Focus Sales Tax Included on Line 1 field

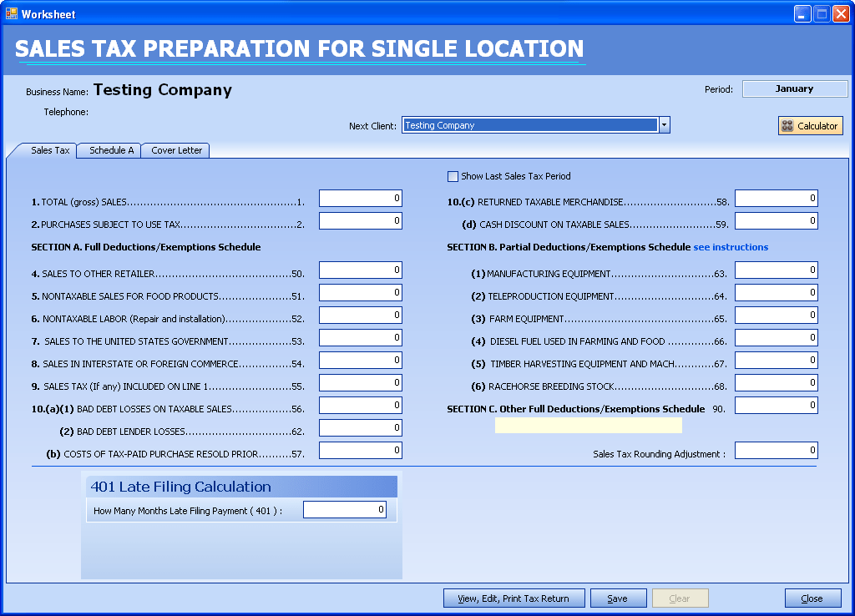(x=361, y=382)
